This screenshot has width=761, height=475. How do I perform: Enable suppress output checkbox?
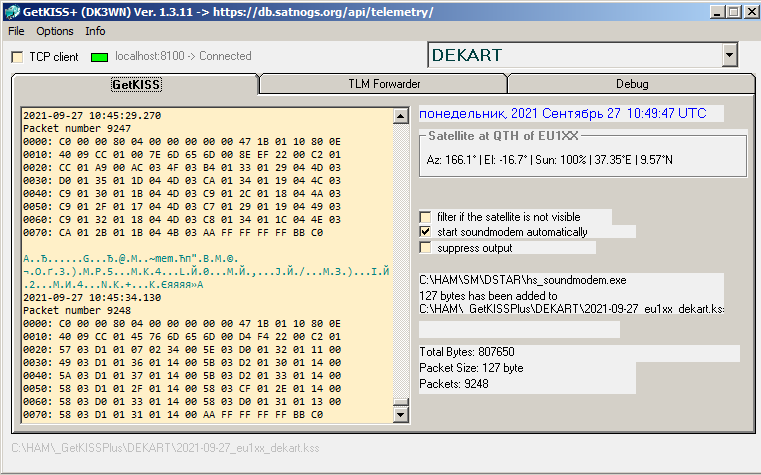pyautogui.click(x=425, y=248)
